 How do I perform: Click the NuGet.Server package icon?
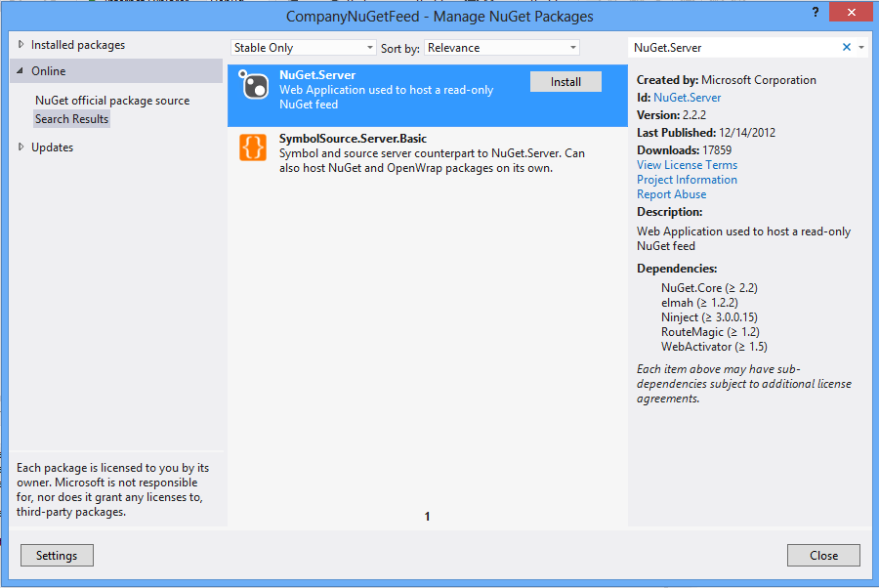[253, 85]
